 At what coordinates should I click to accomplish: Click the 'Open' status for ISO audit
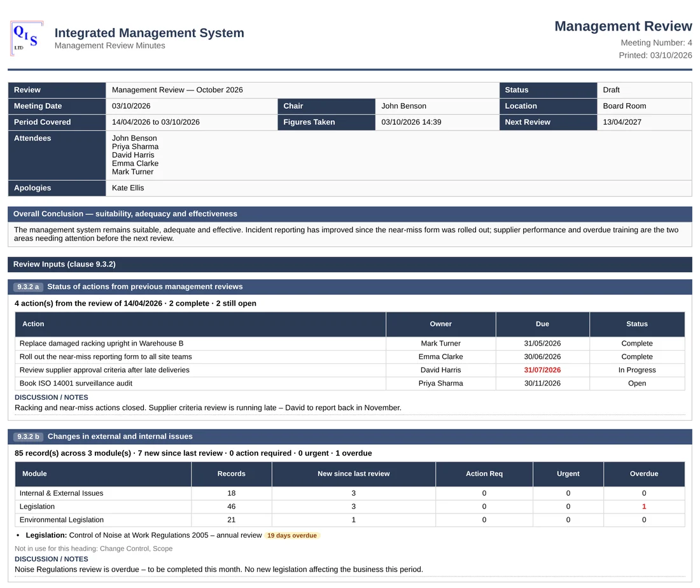(x=636, y=383)
